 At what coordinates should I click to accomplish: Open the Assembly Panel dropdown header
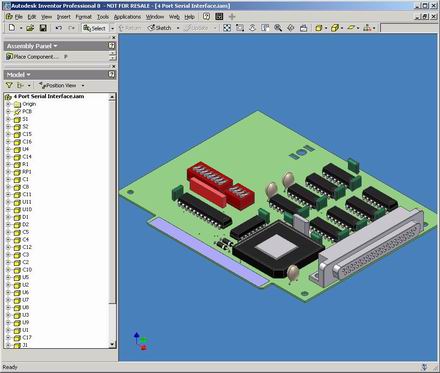pyautogui.click(x=32, y=46)
